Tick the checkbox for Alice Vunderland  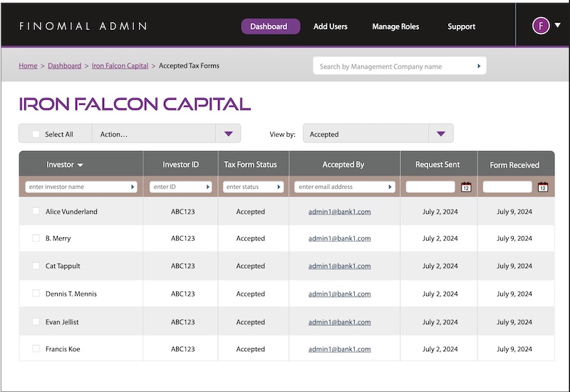[36, 212]
